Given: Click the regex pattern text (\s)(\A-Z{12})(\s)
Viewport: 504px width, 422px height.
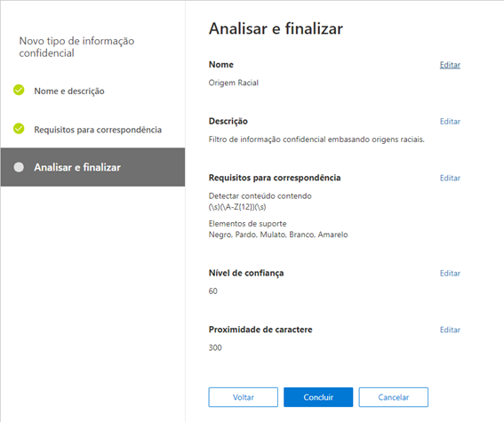Looking at the screenshot, I should pyautogui.click(x=237, y=207).
